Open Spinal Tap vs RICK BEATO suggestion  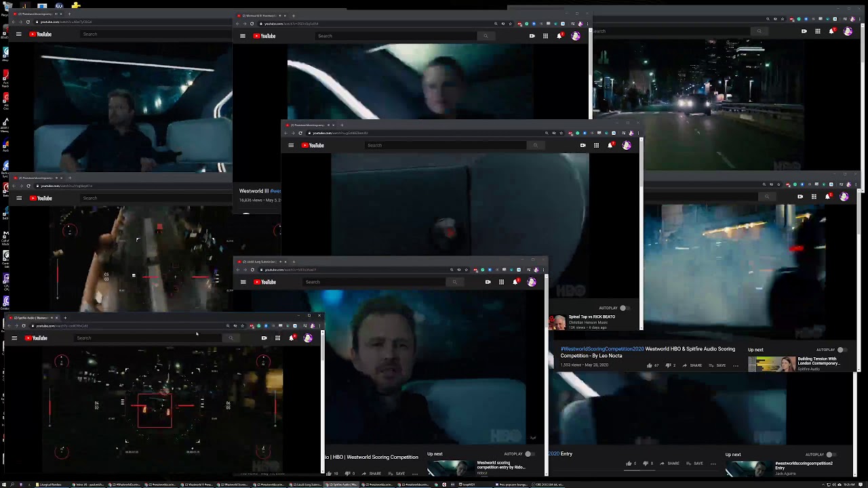click(x=592, y=317)
